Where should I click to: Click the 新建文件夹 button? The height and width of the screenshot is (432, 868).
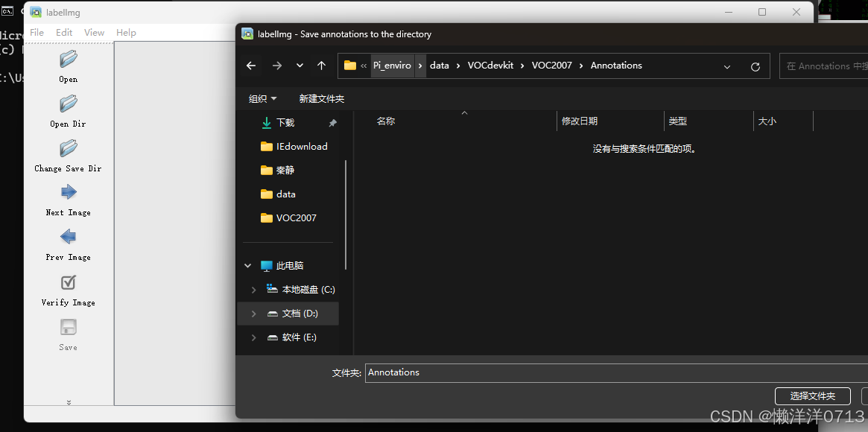coord(322,99)
